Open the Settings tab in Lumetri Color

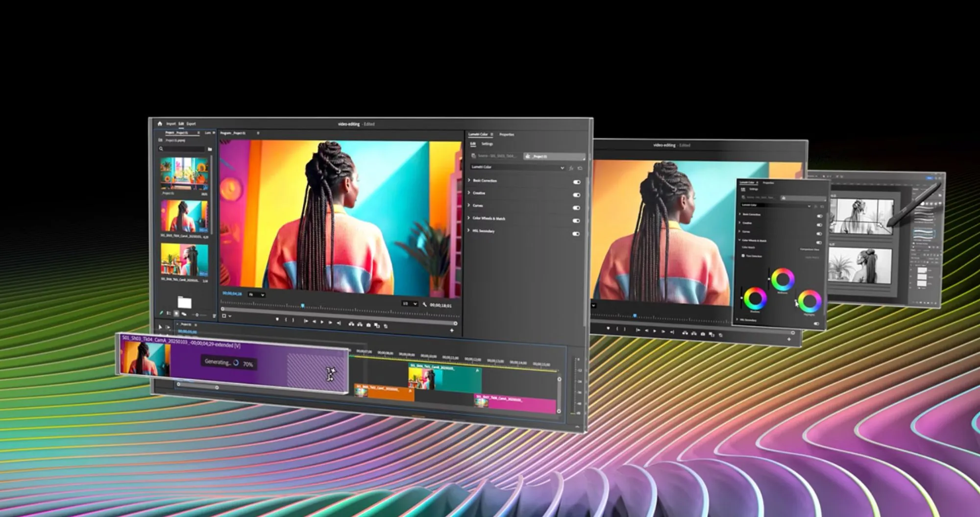487,144
